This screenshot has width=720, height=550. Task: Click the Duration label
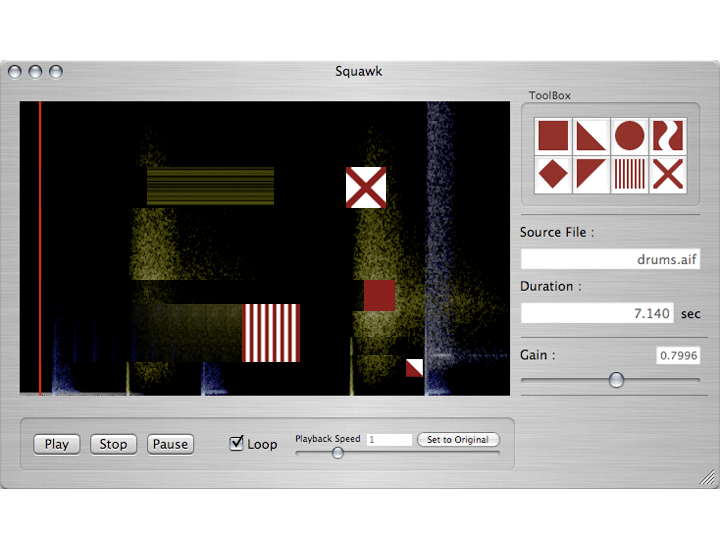point(551,286)
